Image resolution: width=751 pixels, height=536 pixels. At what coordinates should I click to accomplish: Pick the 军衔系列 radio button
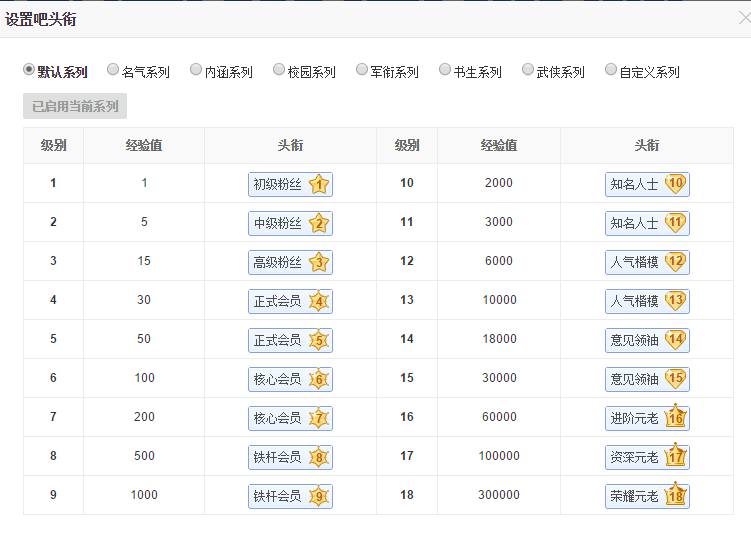(x=362, y=71)
